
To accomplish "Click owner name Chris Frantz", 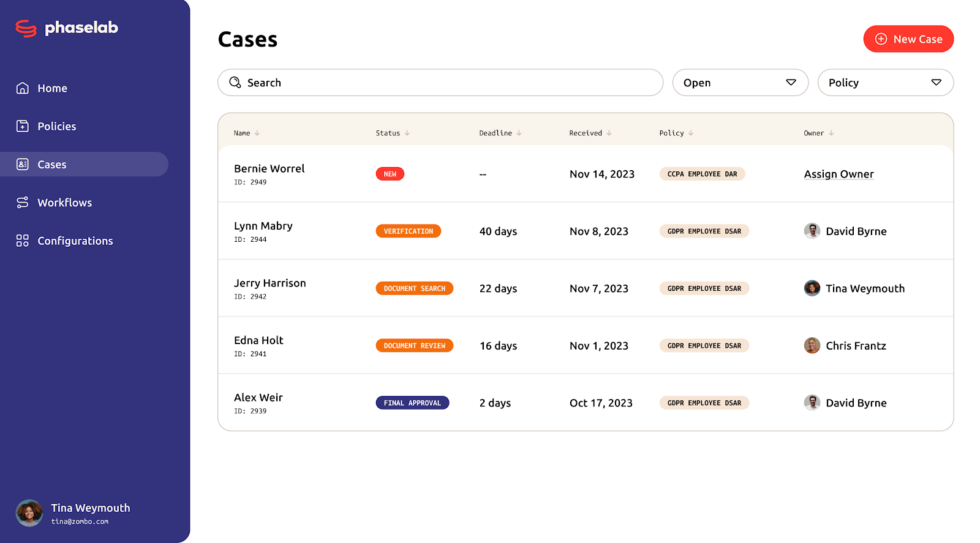I will 856,345.
